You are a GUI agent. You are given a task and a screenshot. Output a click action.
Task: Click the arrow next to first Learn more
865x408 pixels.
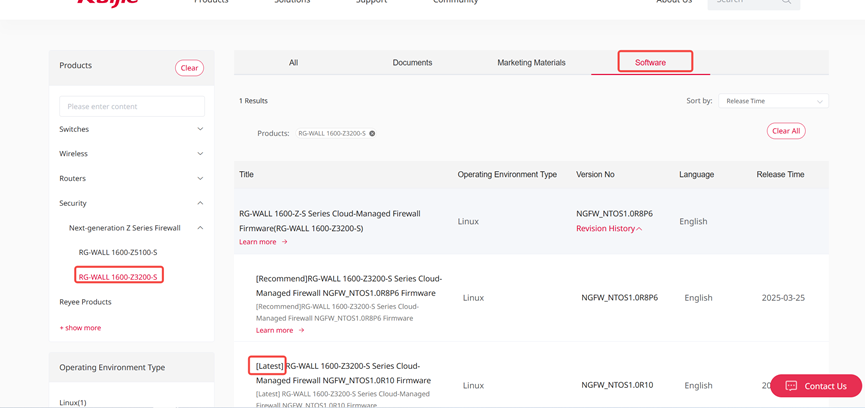tap(285, 241)
